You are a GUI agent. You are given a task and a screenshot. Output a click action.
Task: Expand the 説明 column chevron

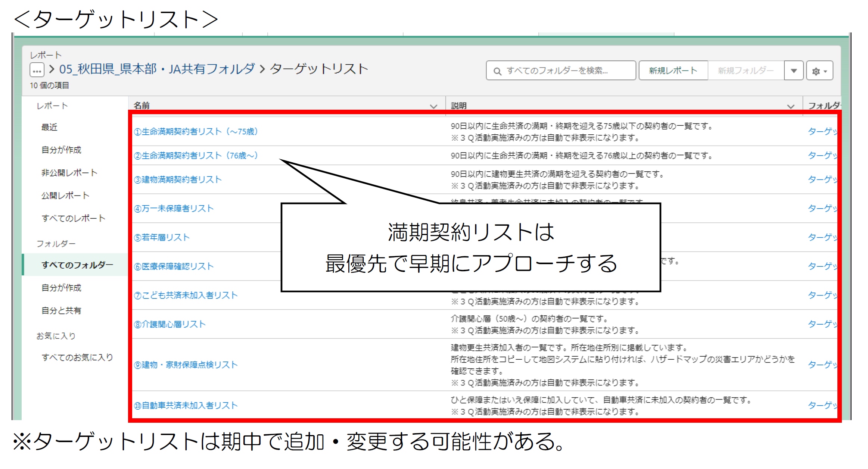tap(790, 106)
